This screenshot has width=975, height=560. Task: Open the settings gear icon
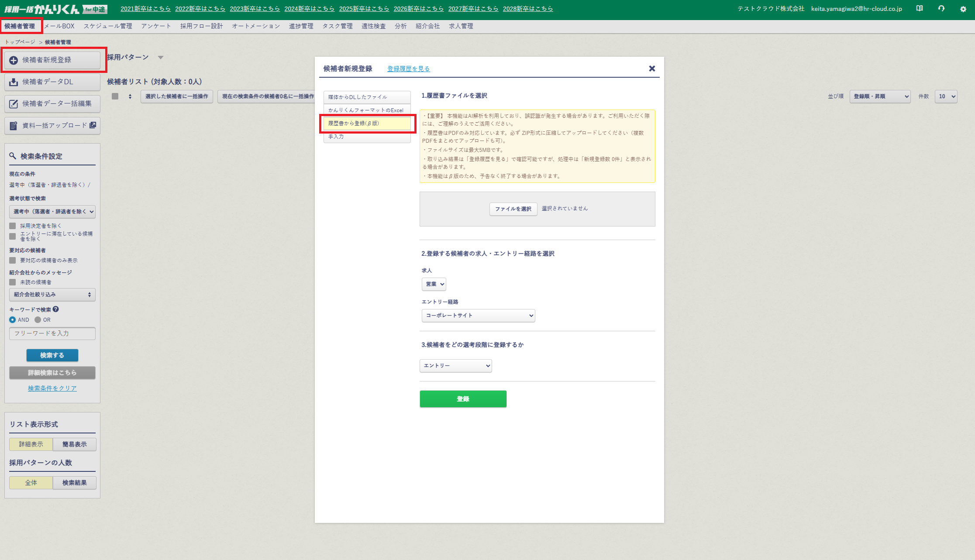(x=964, y=8)
